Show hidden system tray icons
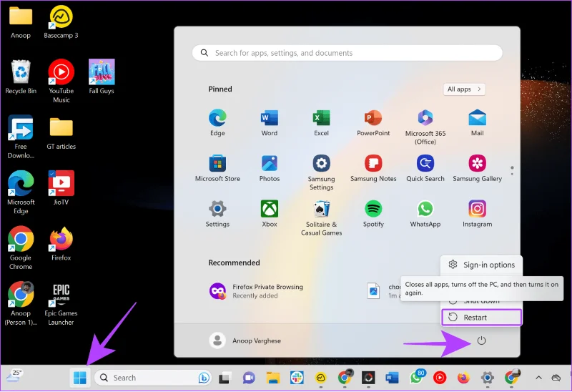Screen dimensions: 572x392 point(538,378)
